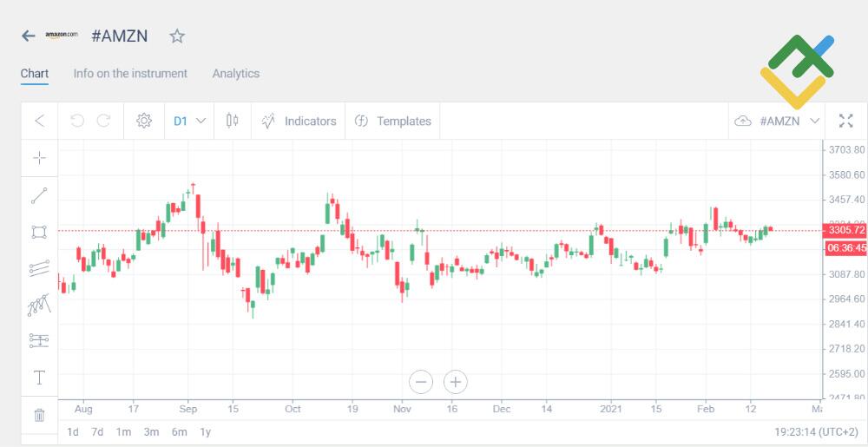Click the #AMZN instrument title
Image resolution: width=868 pixels, height=447 pixels.
coord(120,36)
